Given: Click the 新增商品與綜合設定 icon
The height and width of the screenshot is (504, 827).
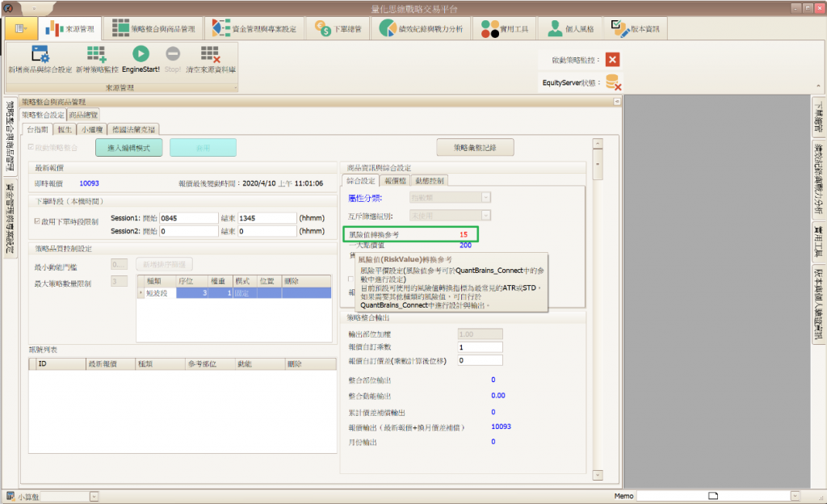Looking at the screenshot, I should [40, 54].
